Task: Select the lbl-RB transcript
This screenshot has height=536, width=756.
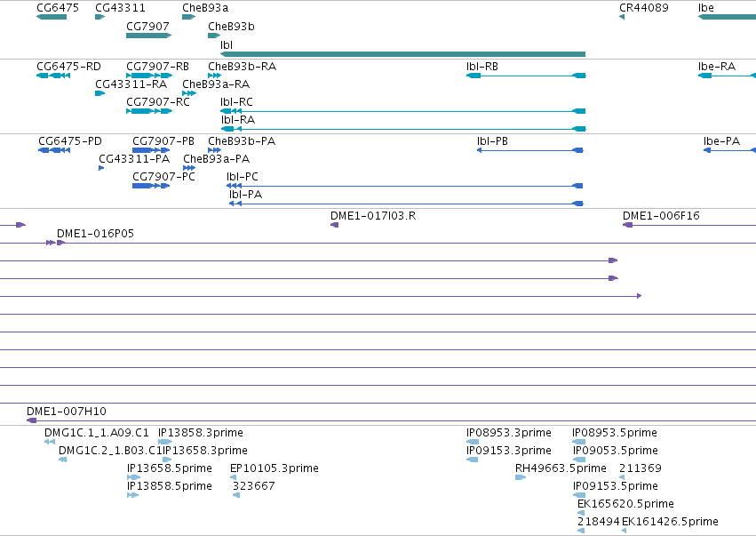Action: [526, 76]
